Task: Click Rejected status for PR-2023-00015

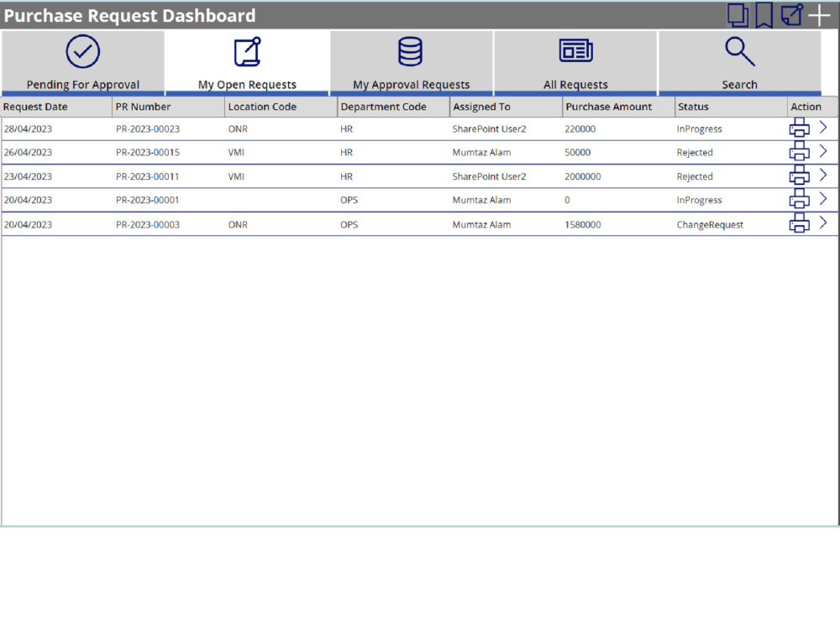Action: click(x=695, y=153)
